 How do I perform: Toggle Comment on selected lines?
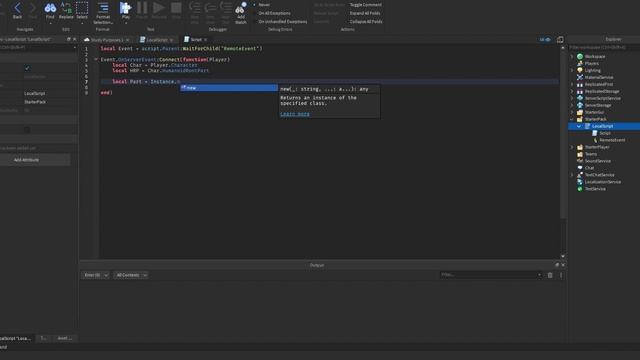click(365, 5)
